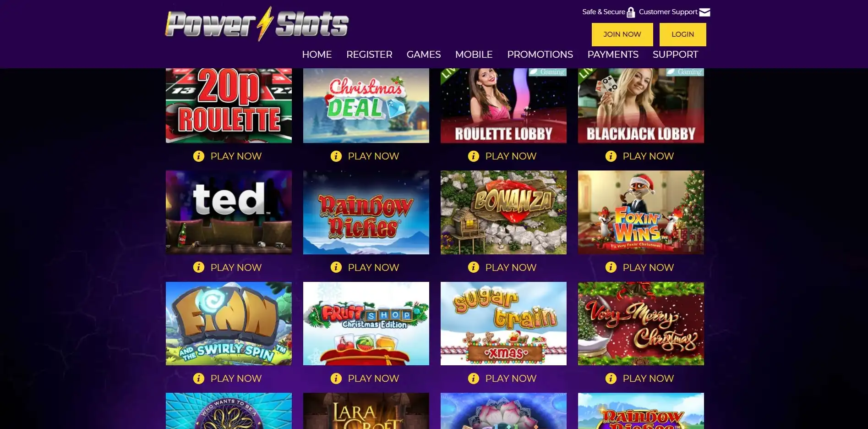Go to the PROMOTIONS page

(540, 55)
